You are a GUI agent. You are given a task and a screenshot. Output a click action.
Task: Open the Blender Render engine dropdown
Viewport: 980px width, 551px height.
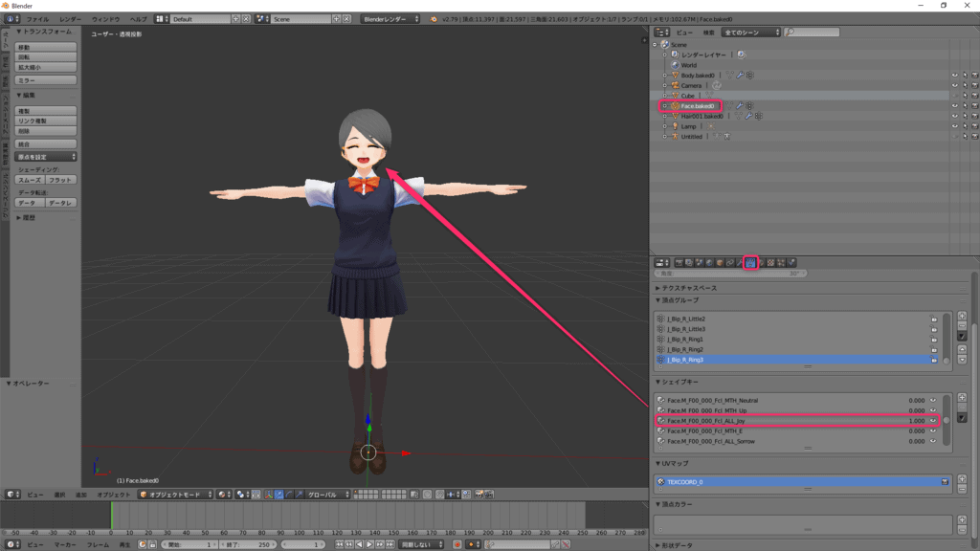(390, 19)
